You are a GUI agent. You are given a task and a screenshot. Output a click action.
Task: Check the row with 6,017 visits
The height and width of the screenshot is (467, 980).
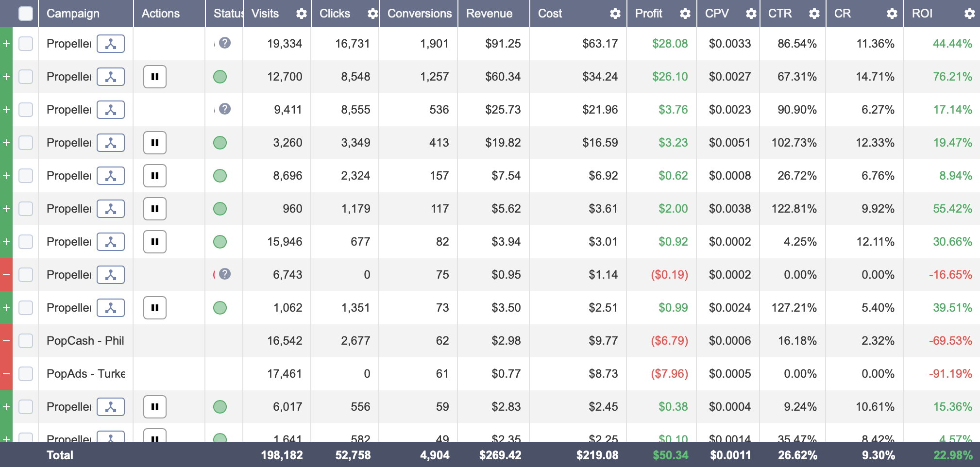26,407
